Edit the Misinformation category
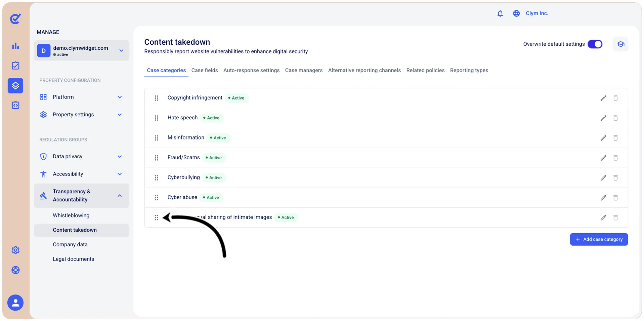 pyautogui.click(x=603, y=138)
